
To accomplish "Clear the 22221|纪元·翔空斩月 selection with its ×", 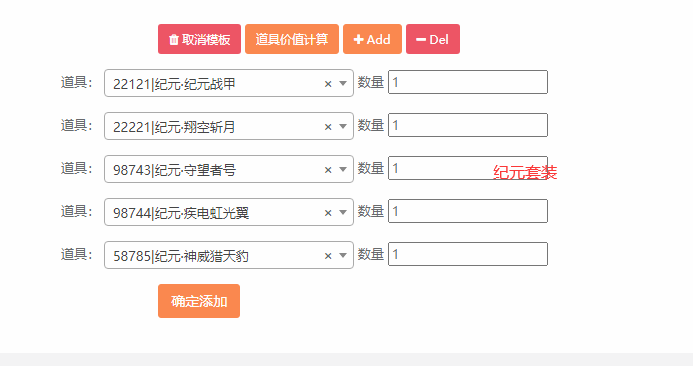I will click(328, 127).
